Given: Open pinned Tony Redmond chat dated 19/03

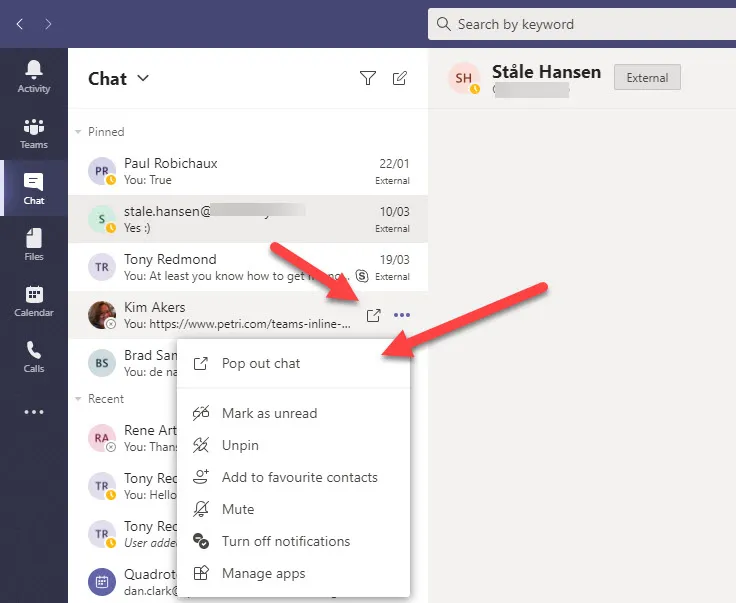Looking at the screenshot, I should [248, 267].
